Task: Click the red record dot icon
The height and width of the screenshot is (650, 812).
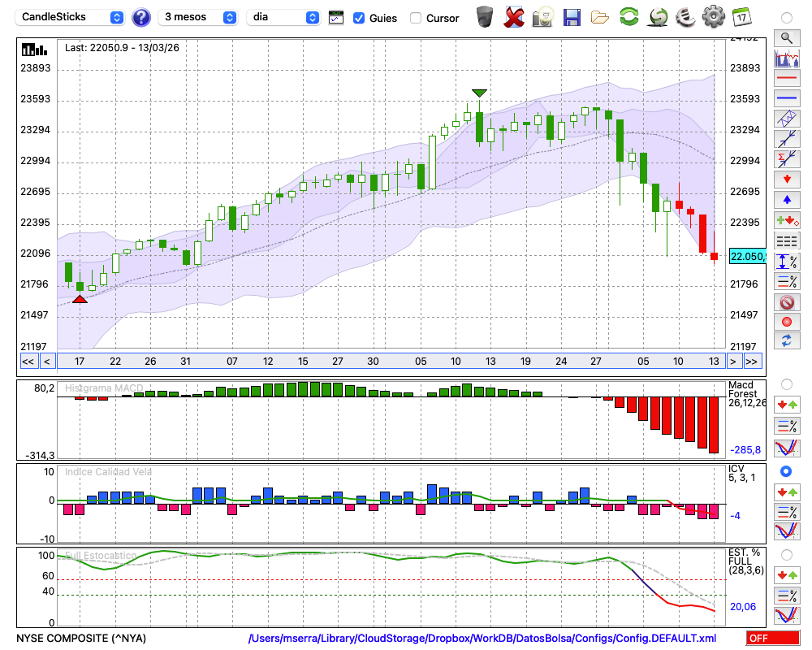Action: (x=787, y=322)
